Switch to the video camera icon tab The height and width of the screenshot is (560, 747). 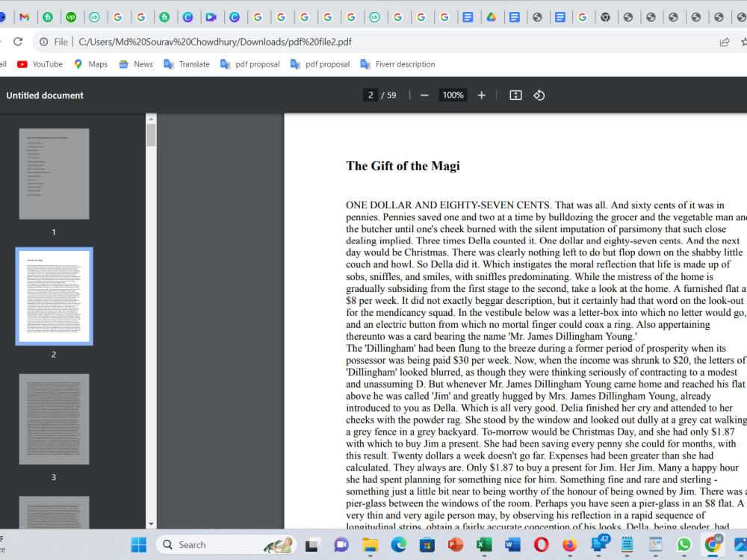[211, 17]
